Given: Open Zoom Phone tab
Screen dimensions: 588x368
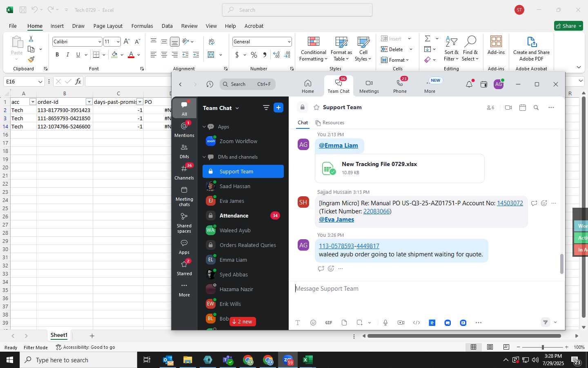Looking at the screenshot, I should [x=400, y=86].
